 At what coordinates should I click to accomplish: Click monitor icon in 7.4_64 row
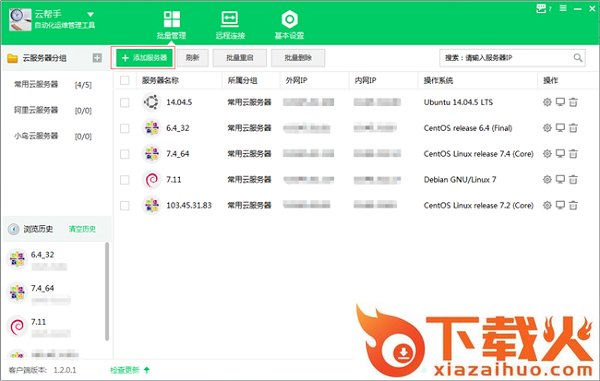click(x=560, y=154)
